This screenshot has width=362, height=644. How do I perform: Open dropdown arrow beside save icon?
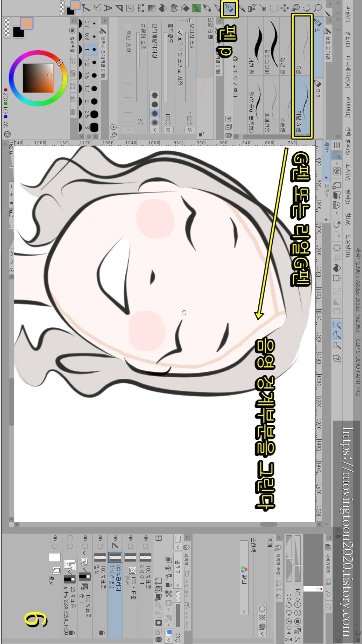point(337,213)
